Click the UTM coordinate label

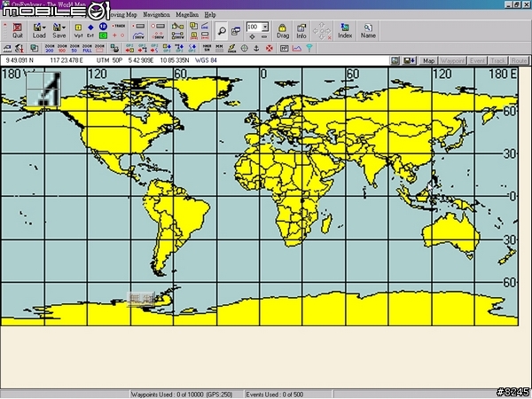103,60
